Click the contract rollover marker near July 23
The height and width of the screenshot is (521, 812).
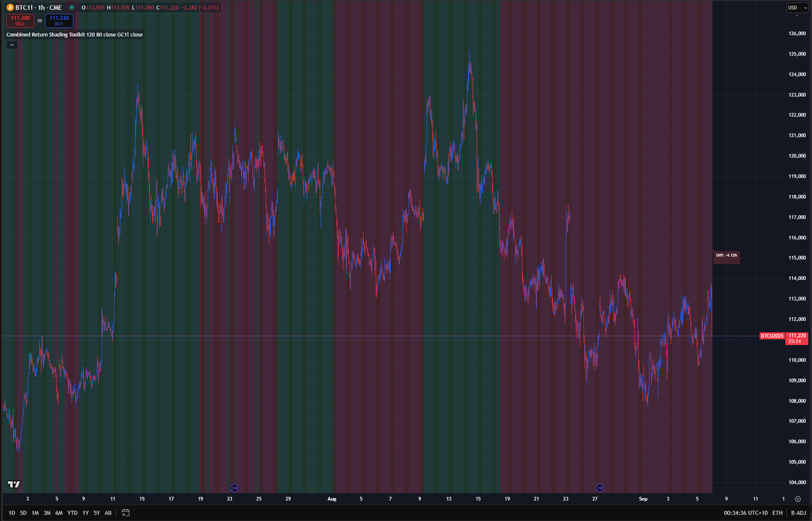[234, 487]
